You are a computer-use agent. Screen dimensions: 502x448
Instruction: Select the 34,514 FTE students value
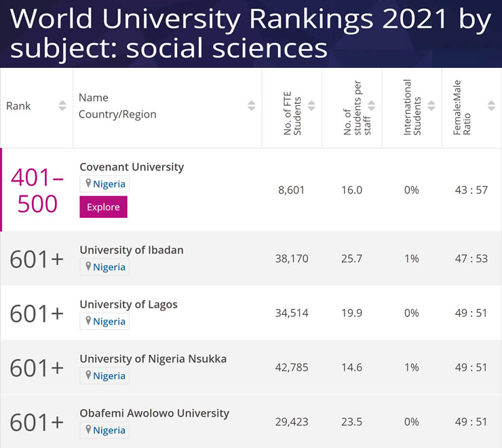[292, 313]
